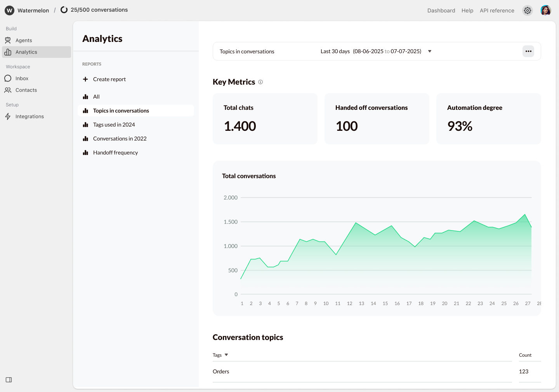Open Agents in the sidebar
This screenshot has width=559, height=392.
24,40
